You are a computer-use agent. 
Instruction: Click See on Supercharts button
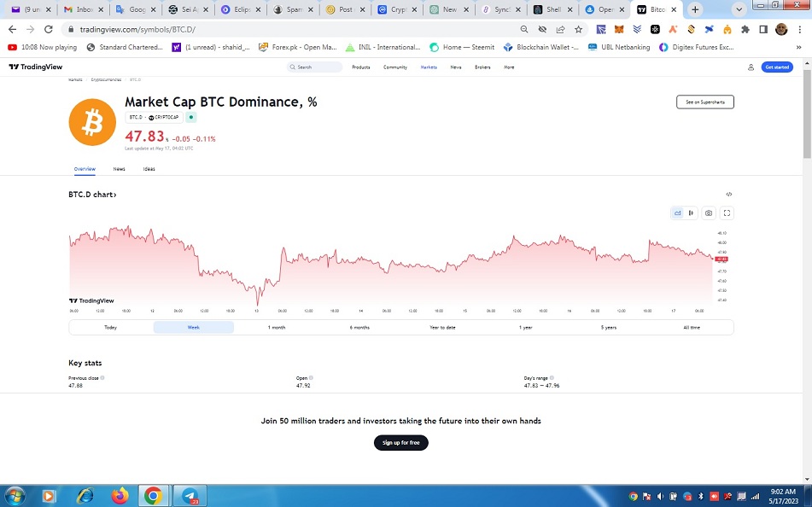point(704,102)
